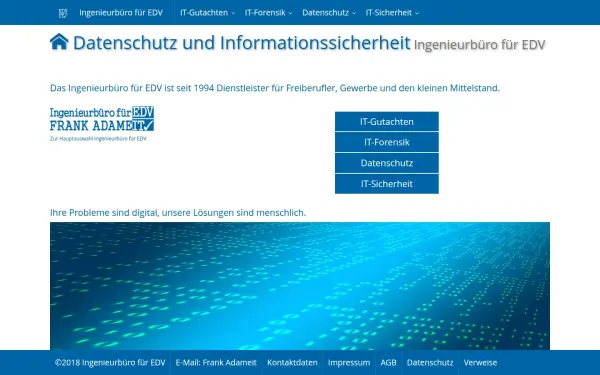Click 'Ihre Probleme sind digital' slogan text
The width and height of the screenshot is (600, 375).
[x=178, y=213]
